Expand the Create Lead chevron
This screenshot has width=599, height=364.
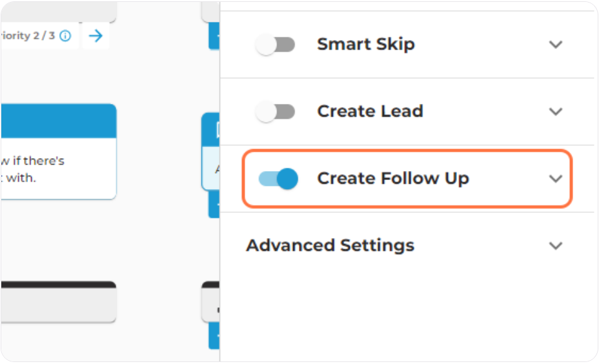[556, 112]
